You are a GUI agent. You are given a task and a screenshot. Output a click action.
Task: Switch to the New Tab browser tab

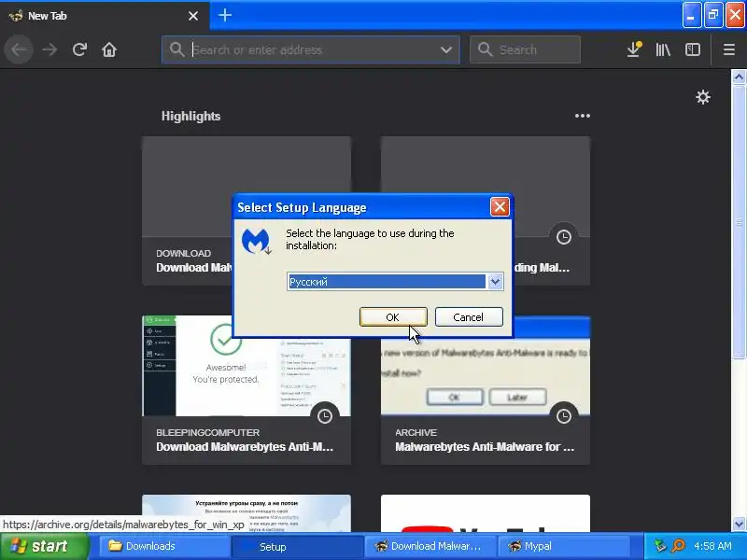(103, 16)
